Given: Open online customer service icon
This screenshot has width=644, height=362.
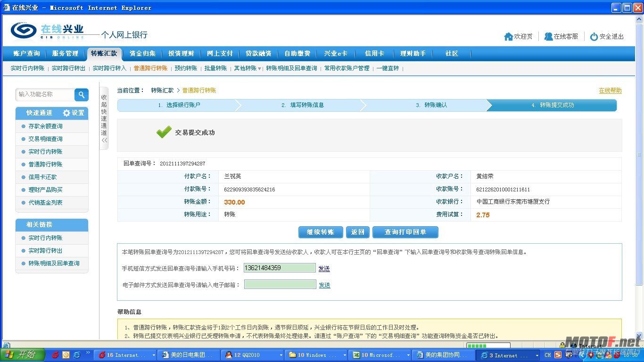Looking at the screenshot, I should (x=548, y=36).
